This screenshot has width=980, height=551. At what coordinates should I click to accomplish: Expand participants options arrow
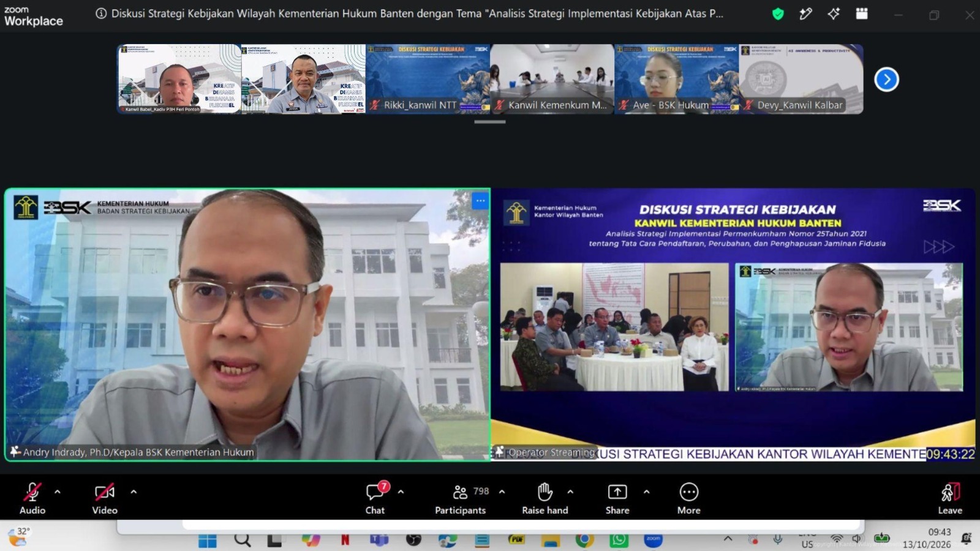coord(502,492)
